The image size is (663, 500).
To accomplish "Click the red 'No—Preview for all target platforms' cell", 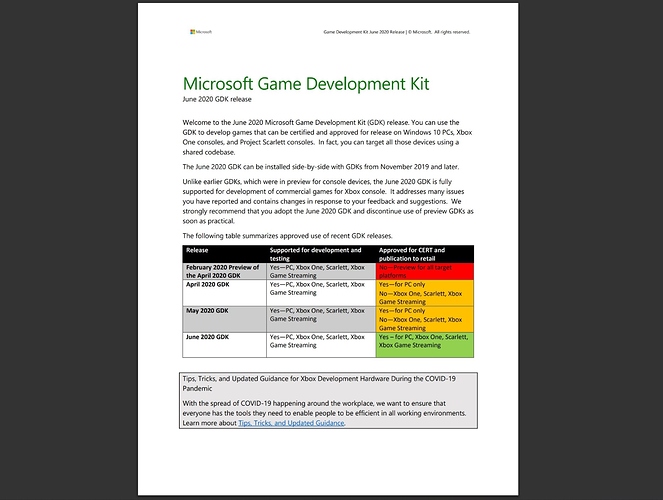I will point(425,271).
